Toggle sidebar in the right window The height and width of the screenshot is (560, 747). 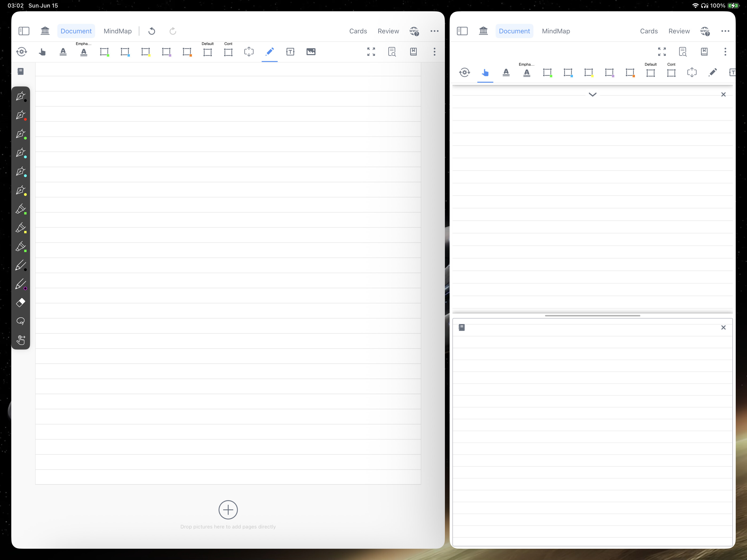[462, 31]
